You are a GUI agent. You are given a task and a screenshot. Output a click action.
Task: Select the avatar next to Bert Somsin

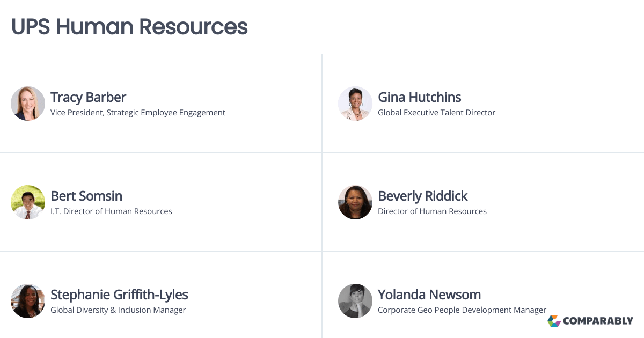[x=28, y=202]
